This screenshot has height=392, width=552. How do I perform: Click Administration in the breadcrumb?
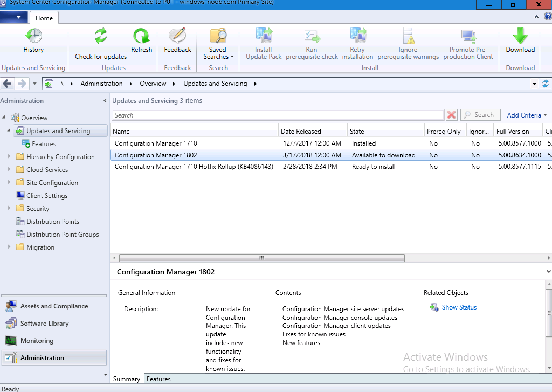point(101,84)
